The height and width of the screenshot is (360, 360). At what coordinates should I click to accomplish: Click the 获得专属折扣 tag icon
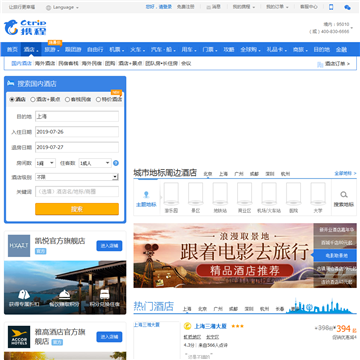click(x=24, y=295)
